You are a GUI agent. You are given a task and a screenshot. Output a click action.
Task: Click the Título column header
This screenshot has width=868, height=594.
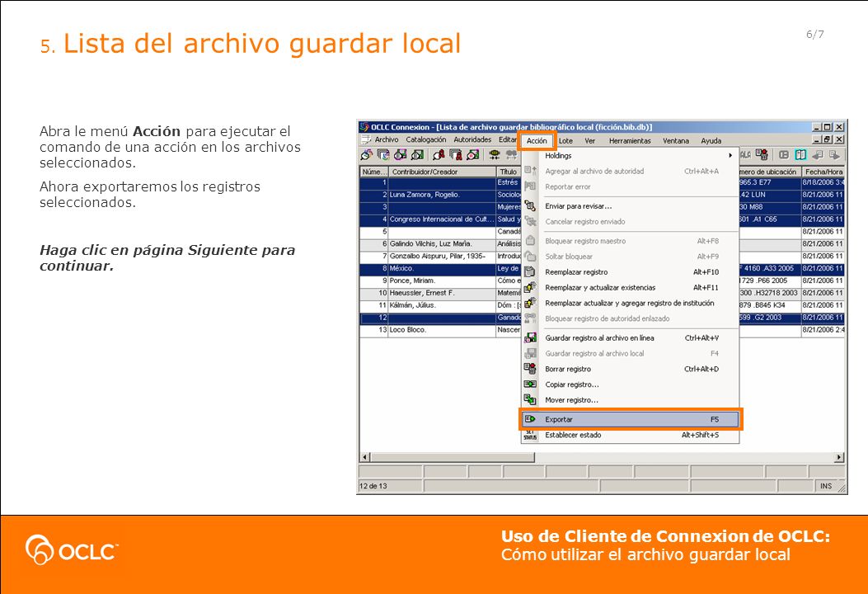pyautogui.click(x=508, y=172)
